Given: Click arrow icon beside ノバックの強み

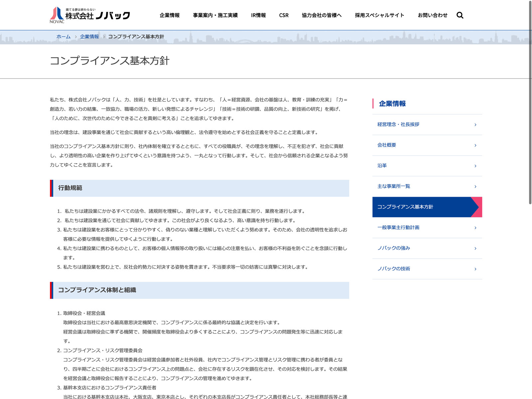Looking at the screenshot, I should [x=475, y=248].
